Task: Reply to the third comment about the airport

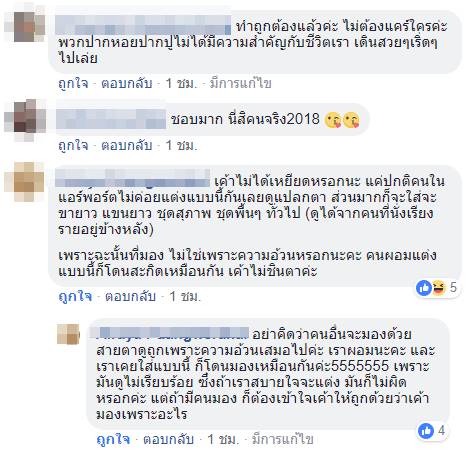Action: tap(130, 296)
